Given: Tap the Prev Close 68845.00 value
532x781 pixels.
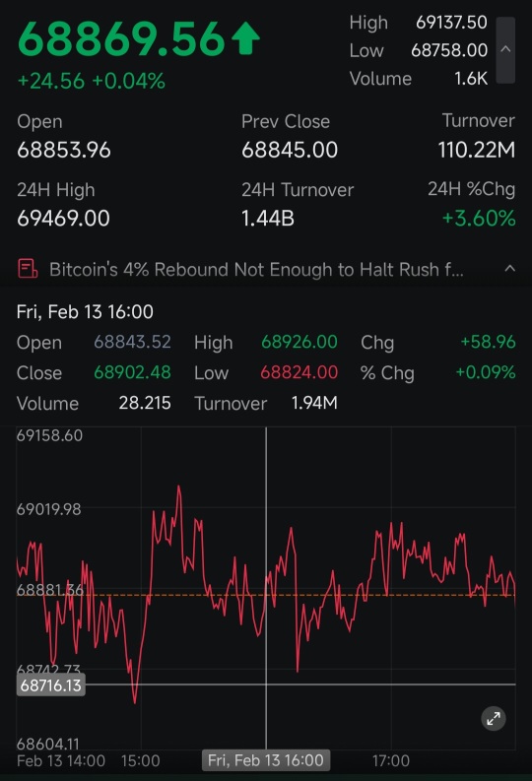Looking at the screenshot, I should coord(290,150).
